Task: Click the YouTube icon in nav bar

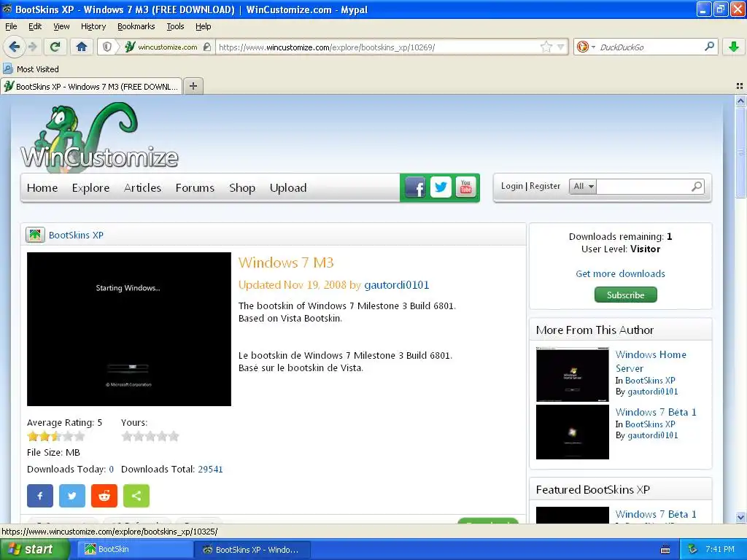Action: (x=466, y=187)
